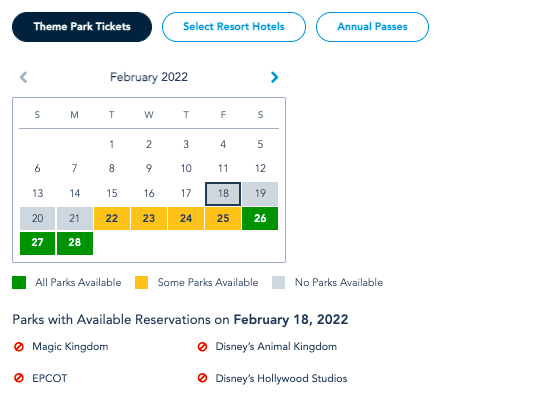Click the Magic Kingdom park name

click(x=70, y=347)
